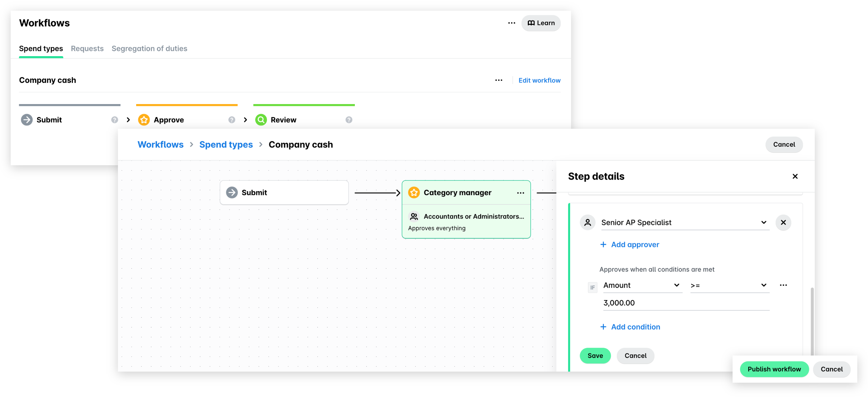
Task: Click the Edit workflow link
Action: pos(539,80)
